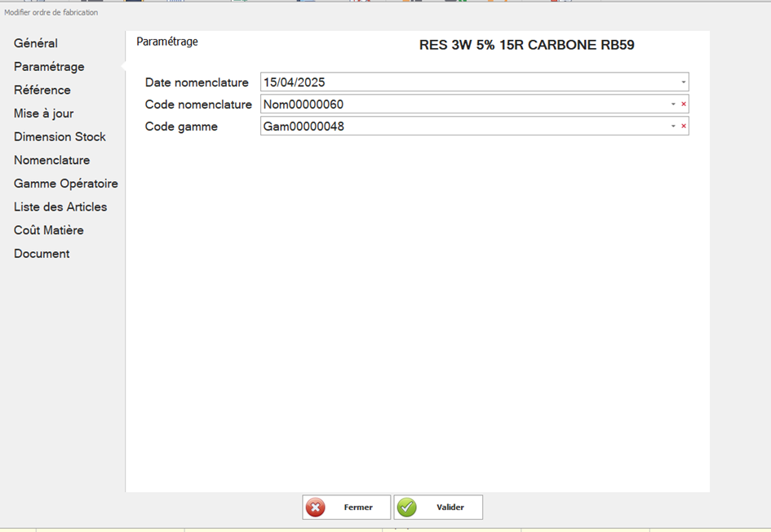View the Liste des Articles section

coord(60,207)
